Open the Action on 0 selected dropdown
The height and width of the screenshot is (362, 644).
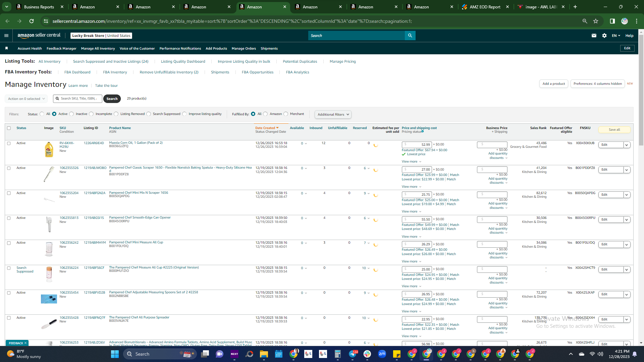[x=26, y=99]
